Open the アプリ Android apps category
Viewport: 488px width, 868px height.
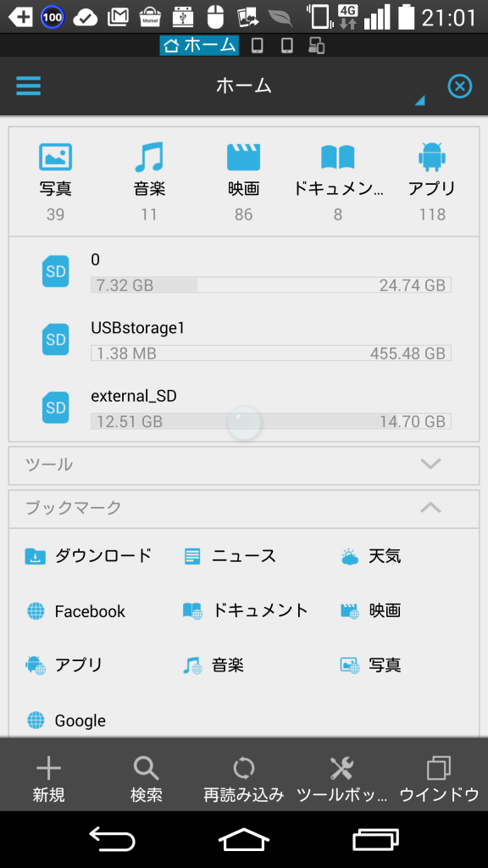coord(432,157)
